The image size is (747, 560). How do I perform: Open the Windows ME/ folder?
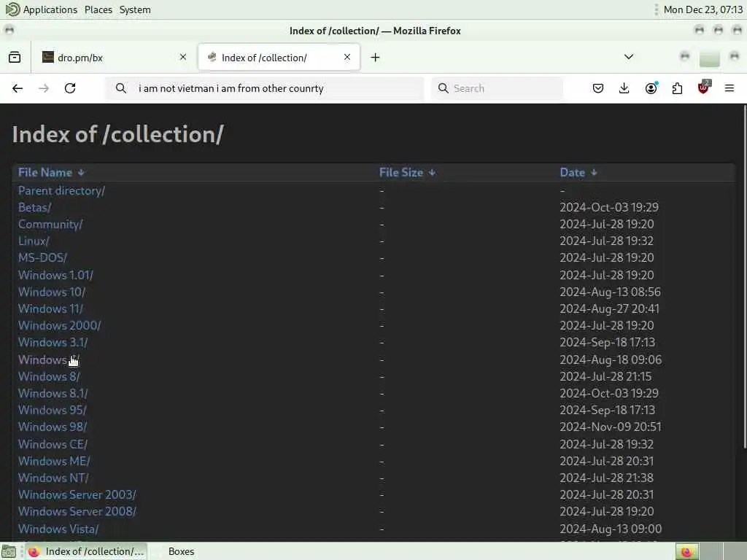pyautogui.click(x=54, y=461)
